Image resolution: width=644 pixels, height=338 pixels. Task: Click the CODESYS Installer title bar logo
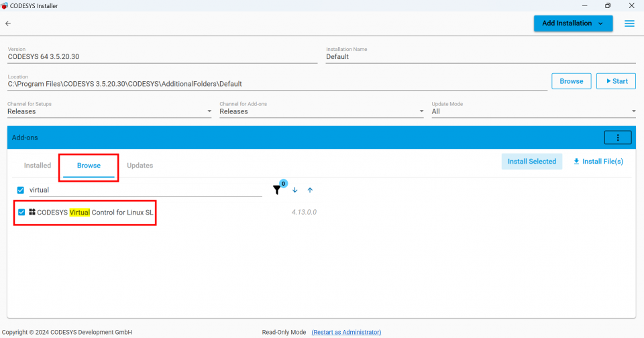pyautogui.click(x=5, y=6)
